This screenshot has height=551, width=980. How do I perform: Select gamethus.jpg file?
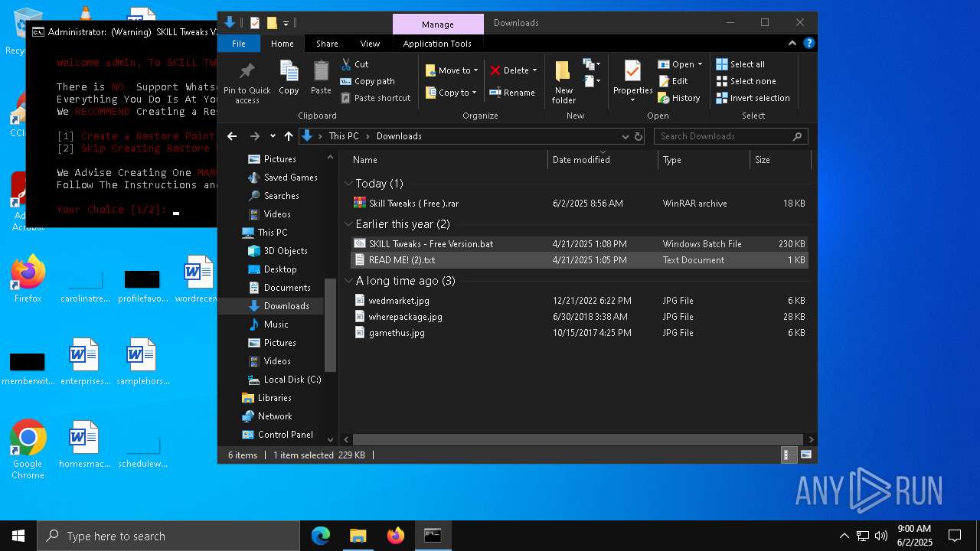(x=580, y=333)
